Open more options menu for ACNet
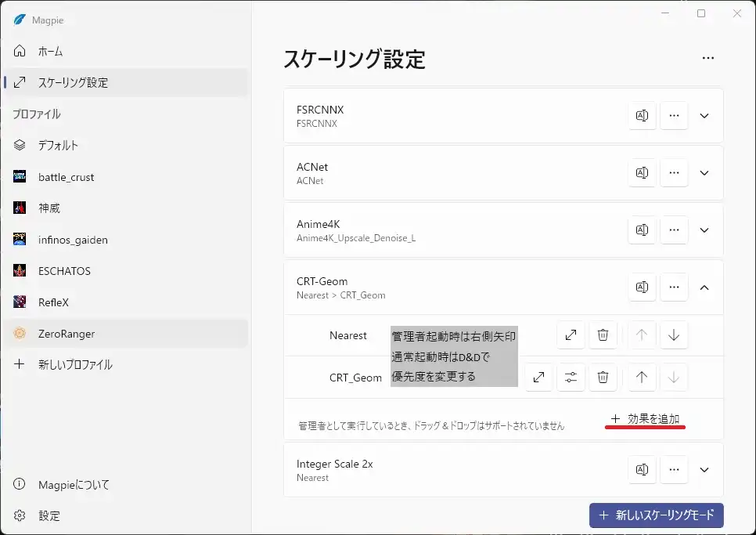 tap(674, 173)
